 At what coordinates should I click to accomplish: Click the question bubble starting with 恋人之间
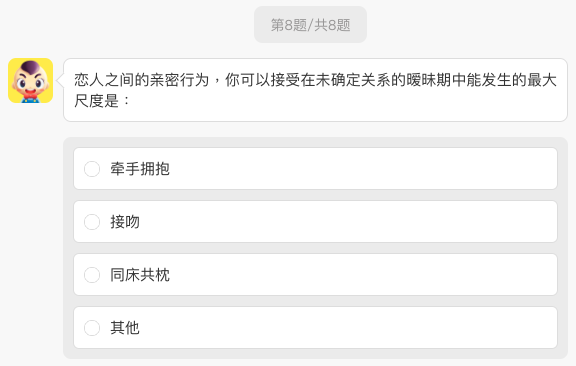pyautogui.click(x=316, y=90)
